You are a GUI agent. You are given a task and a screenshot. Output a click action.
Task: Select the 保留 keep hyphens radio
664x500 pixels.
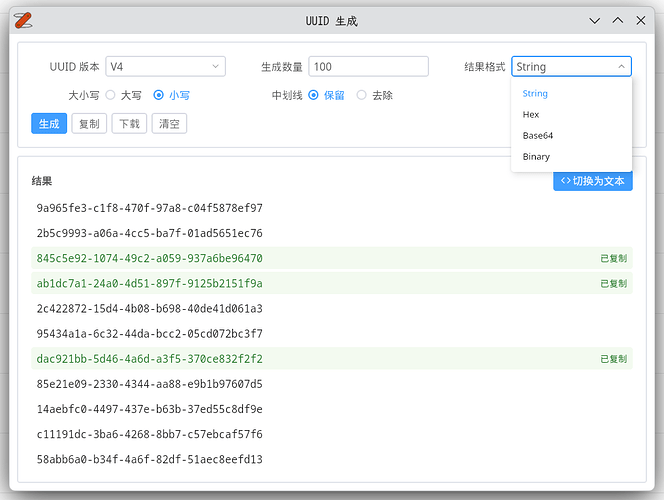[x=313, y=95]
